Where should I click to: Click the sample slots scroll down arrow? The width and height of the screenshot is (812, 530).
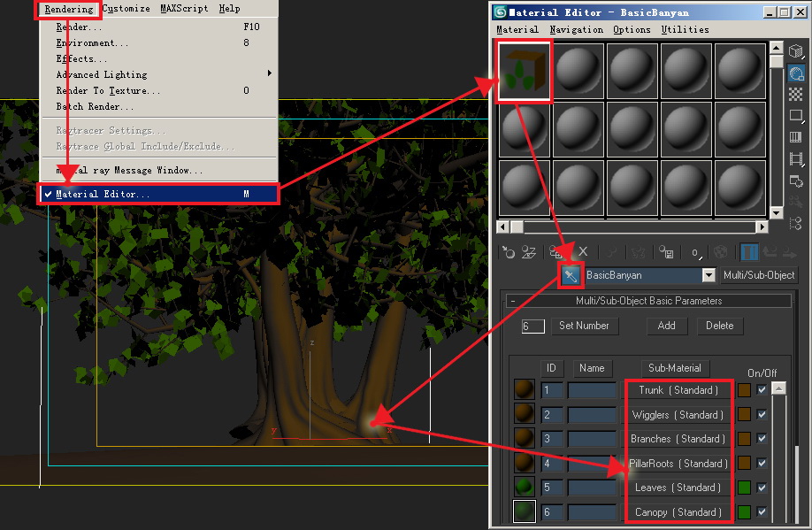tap(776, 212)
